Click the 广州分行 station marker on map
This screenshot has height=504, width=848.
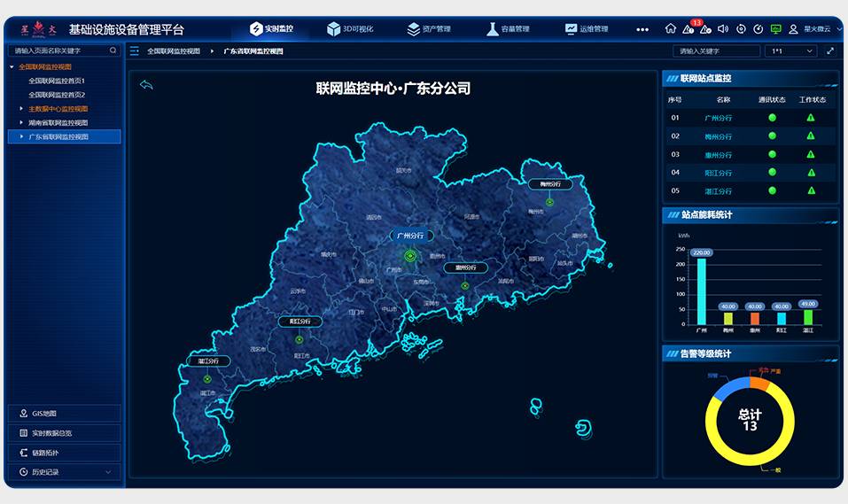click(410, 255)
